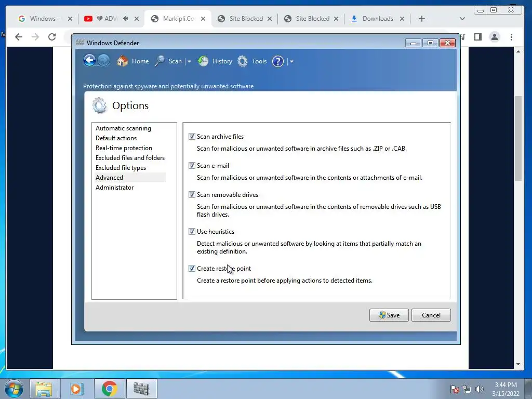This screenshot has height=399, width=532.
Task: Click the Defender forward arrow button
Action: point(104,61)
